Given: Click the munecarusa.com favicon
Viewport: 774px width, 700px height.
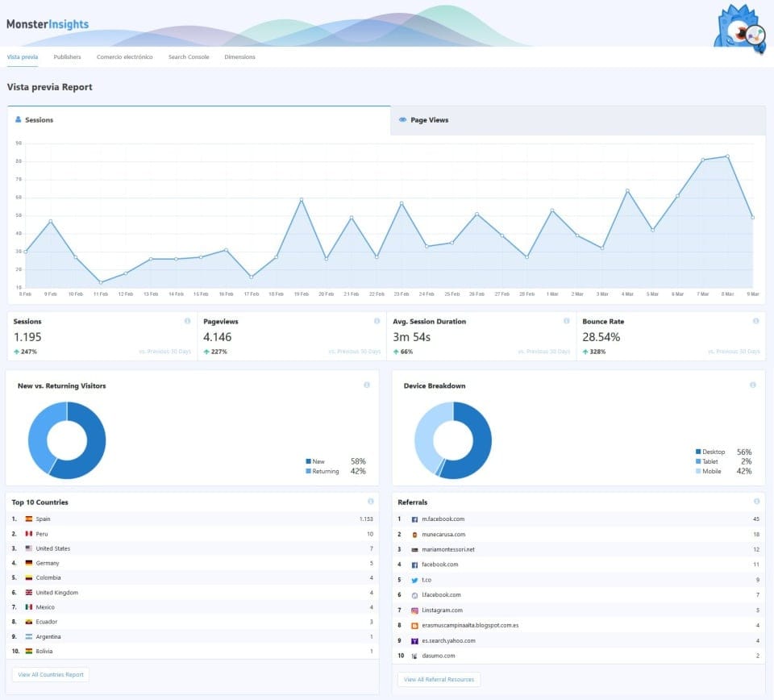Looking at the screenshot, I should pyautogui.click(x=414, y=535).
